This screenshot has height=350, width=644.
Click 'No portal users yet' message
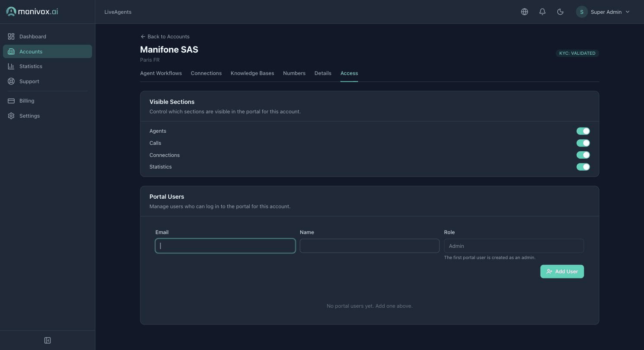(x=370, y=306)
